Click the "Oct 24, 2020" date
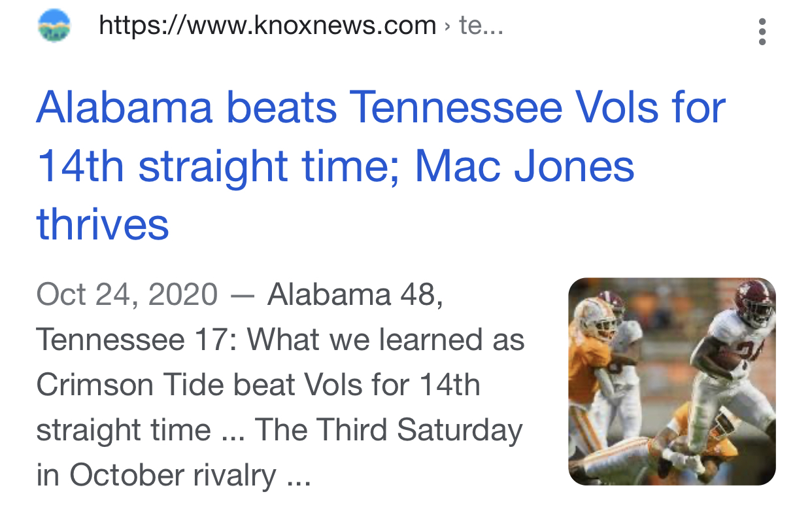The width and height of the screenshot is (812, 513). [x=127, y=294]
